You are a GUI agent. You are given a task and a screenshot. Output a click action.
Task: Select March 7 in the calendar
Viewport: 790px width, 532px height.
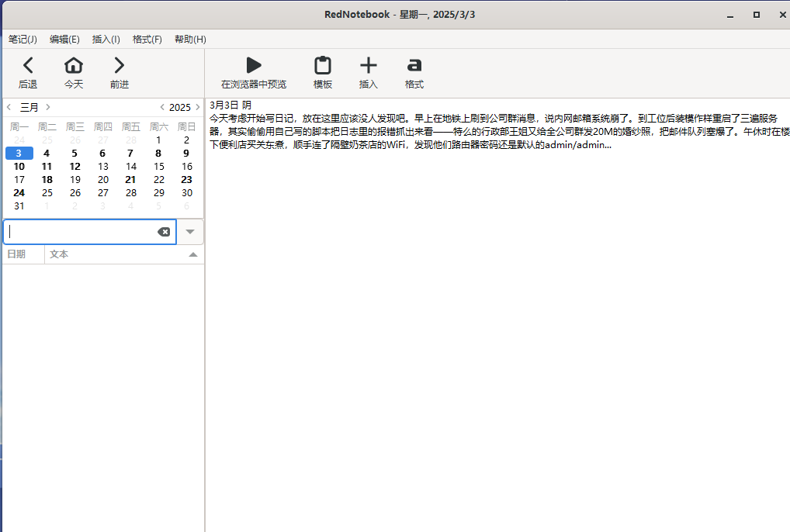click(130, 153)
